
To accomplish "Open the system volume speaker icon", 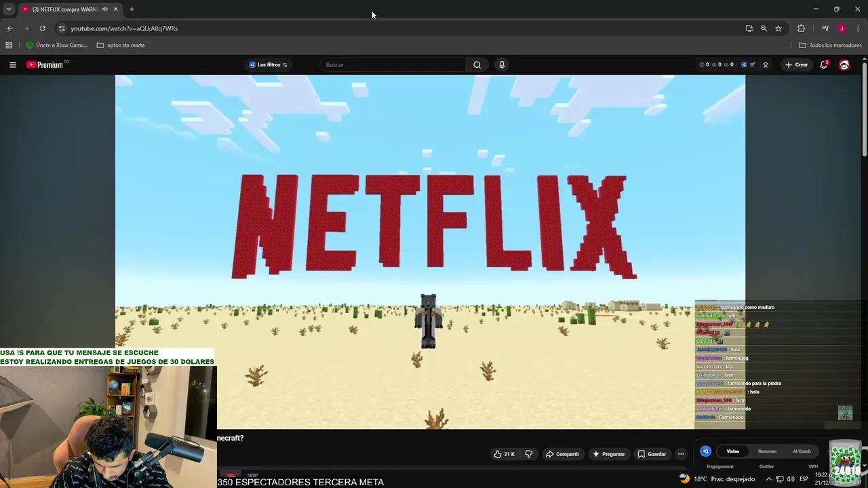I will (791, 479).
